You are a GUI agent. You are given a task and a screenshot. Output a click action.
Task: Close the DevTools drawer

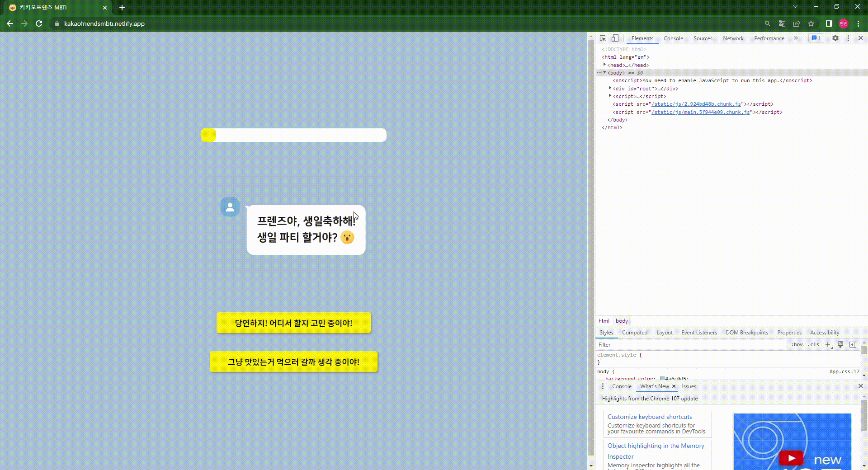861,386
